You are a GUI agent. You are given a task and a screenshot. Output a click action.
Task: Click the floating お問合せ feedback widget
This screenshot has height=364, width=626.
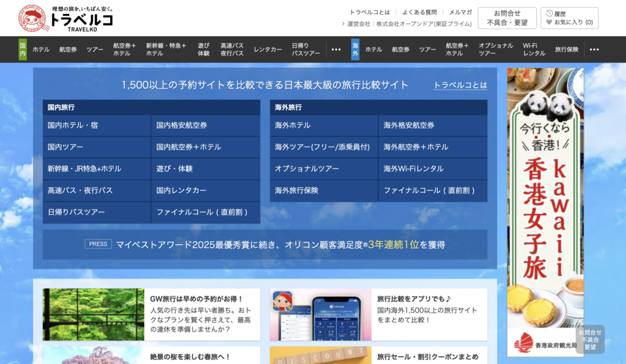coord(590,340)
